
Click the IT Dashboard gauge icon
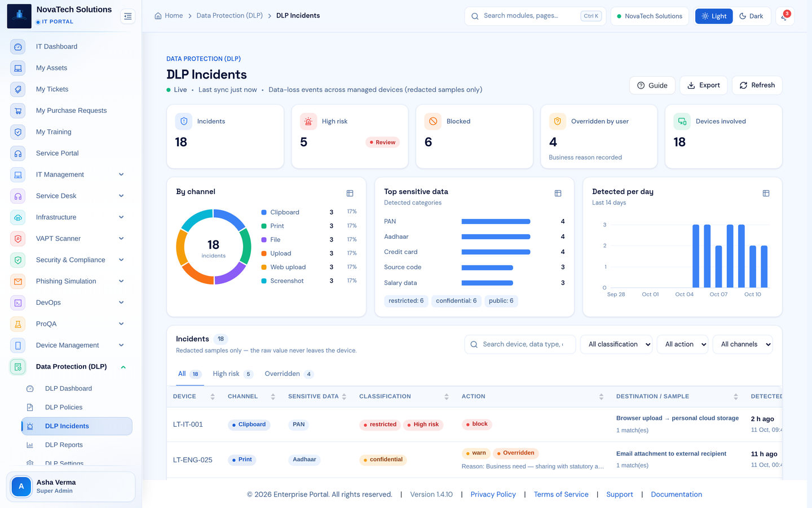click(x=18, y=47)
